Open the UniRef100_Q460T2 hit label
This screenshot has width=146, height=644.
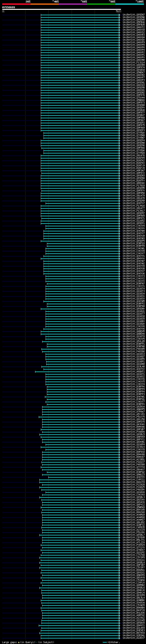(133, 27)
